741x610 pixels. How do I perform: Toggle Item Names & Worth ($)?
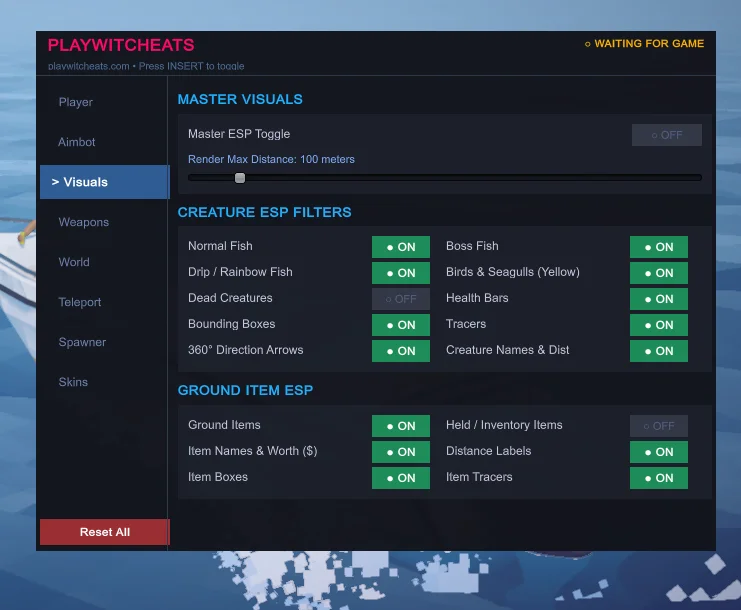401,452
